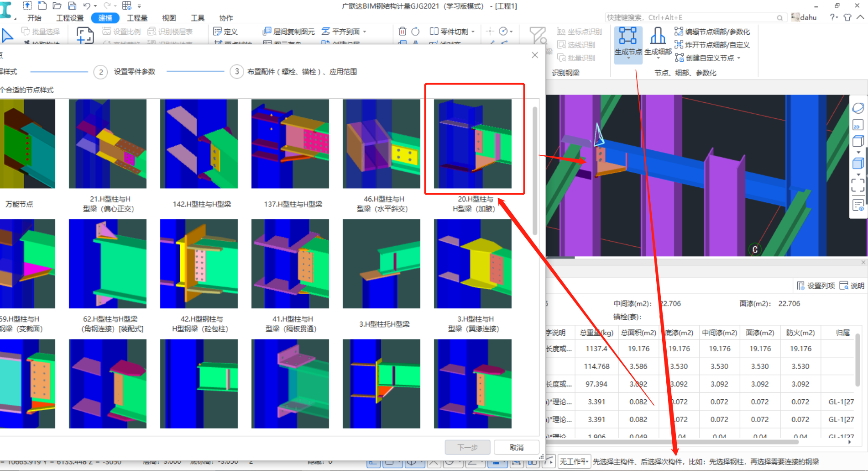The image size is (868, 471).
Task: Expand 生成节点 dropdown arrow
Action: coord(628,58)
